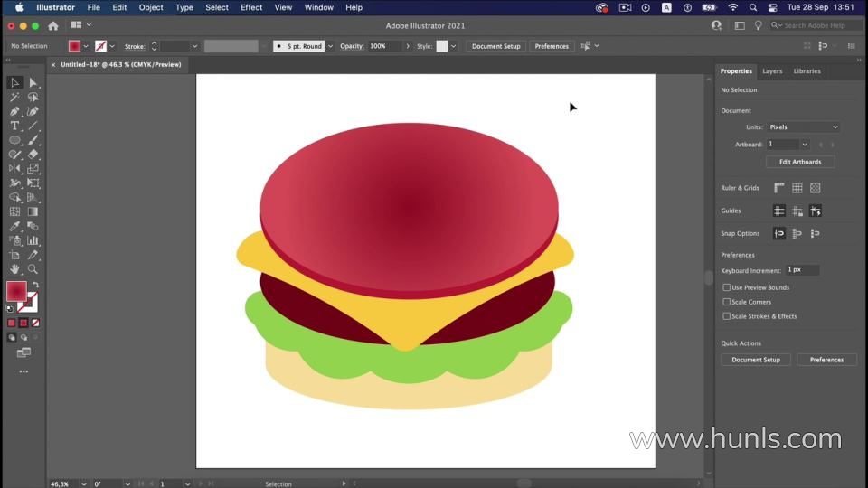The width and height of the screenshot is (868, 488).
Task: Choose the Eraser tool
Action: pos(33,155)
